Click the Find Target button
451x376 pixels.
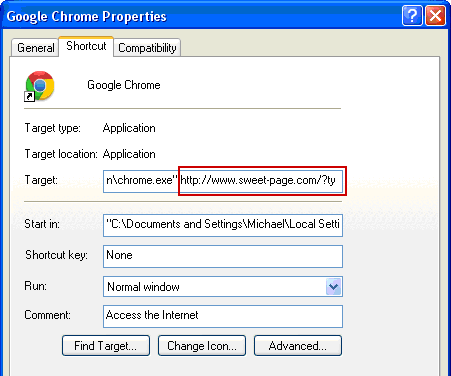pos(106,346)
